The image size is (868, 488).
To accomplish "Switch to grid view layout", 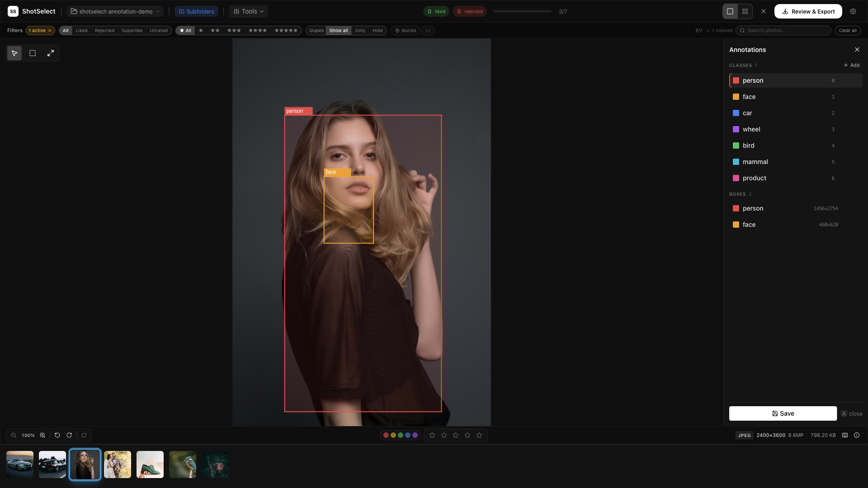I will (745, 11).
